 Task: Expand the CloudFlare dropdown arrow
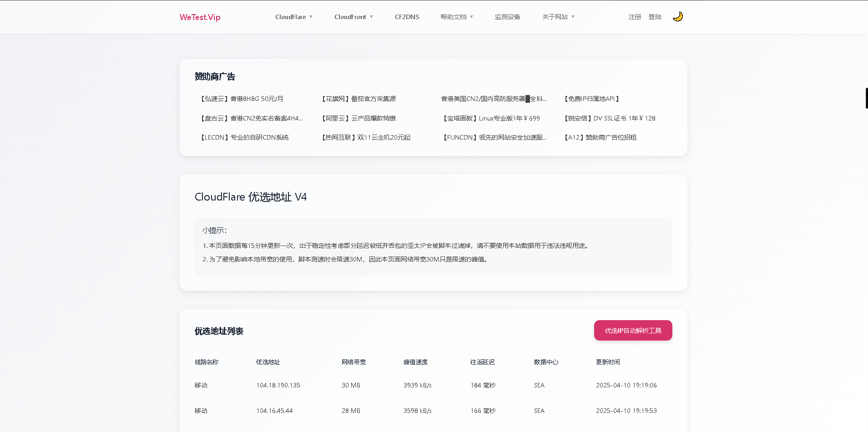click(311, 17)
